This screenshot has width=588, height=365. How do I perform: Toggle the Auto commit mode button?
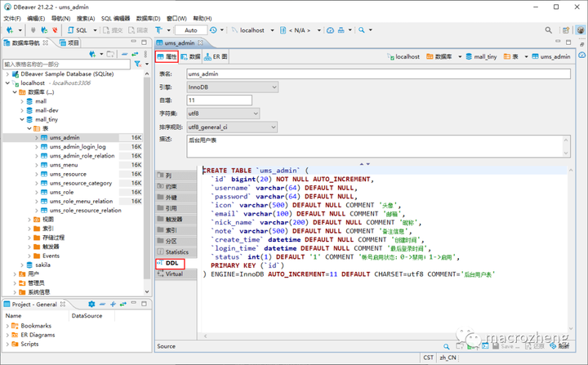[x=191, y=30]
